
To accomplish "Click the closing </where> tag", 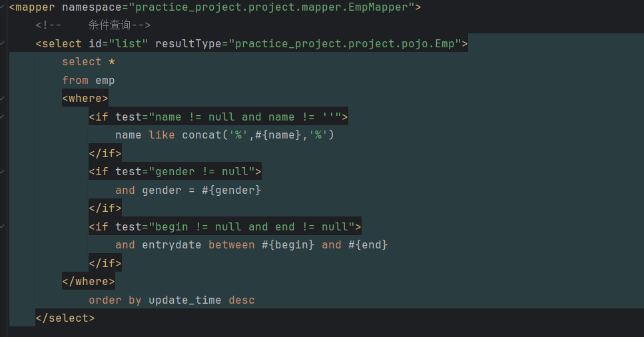I will pyautogui.click(x=88, y=282).
